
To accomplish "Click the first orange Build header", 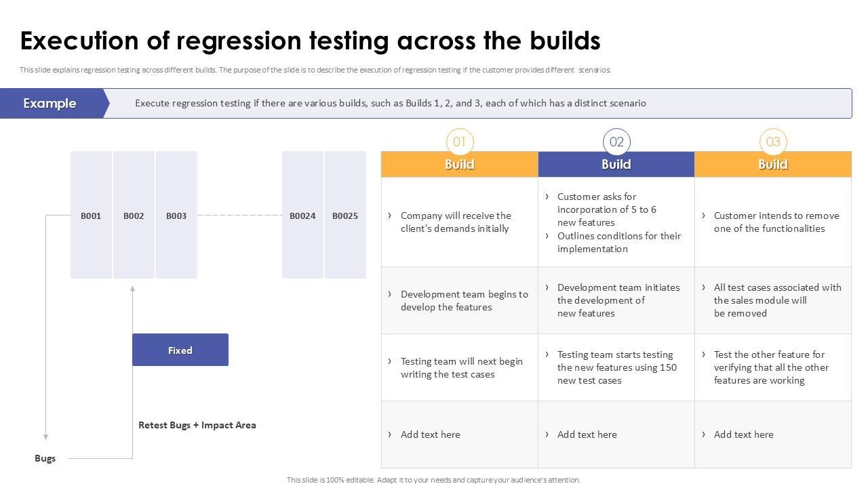I will point(460,164).
